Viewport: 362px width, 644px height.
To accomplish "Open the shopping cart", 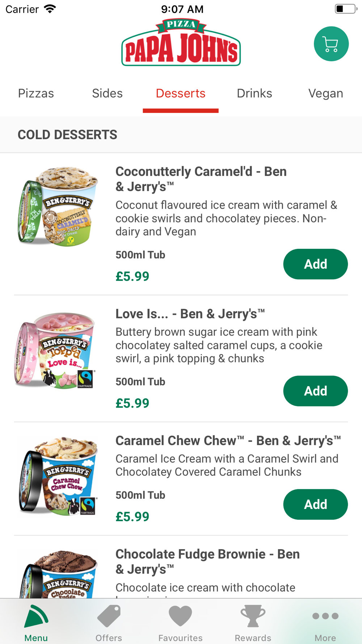I will tap(331, 44).
